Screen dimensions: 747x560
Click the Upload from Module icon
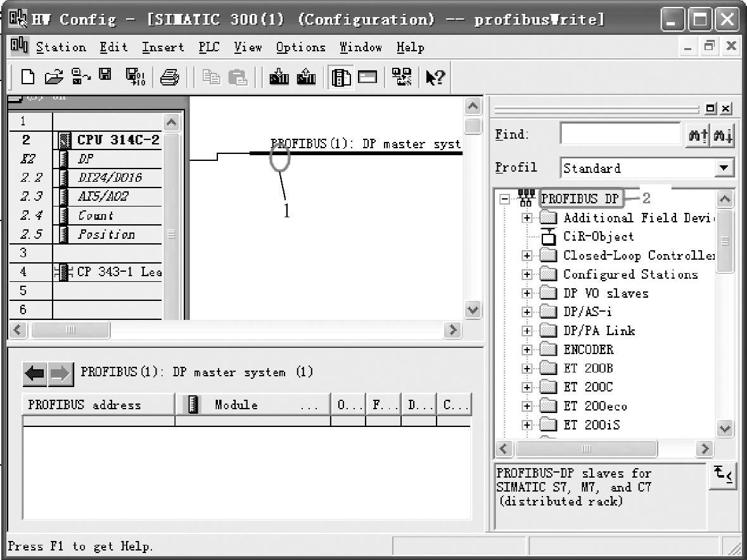tap(306, 77)
